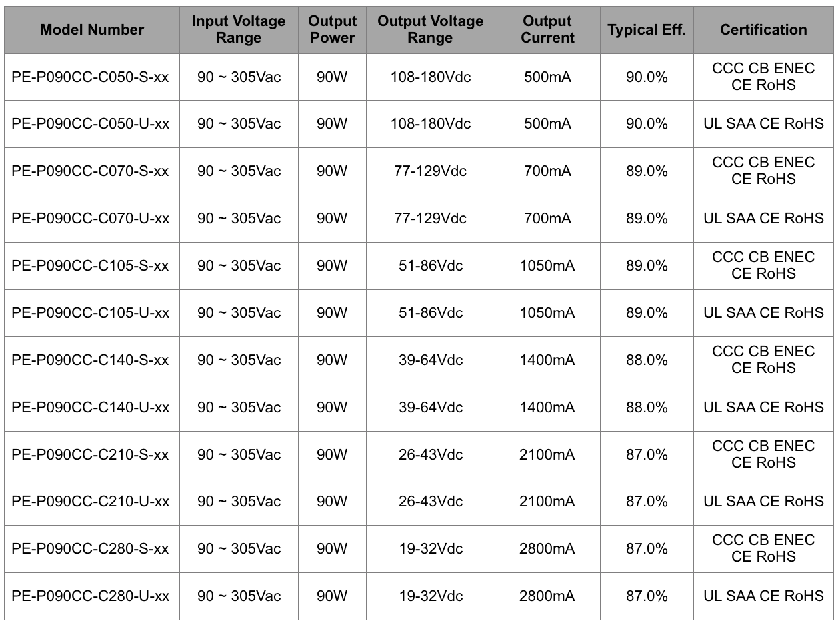Select model PE-P090CC-C280-S-xx cell
This screenshot has width=840, height=625.
coord(92,549)
